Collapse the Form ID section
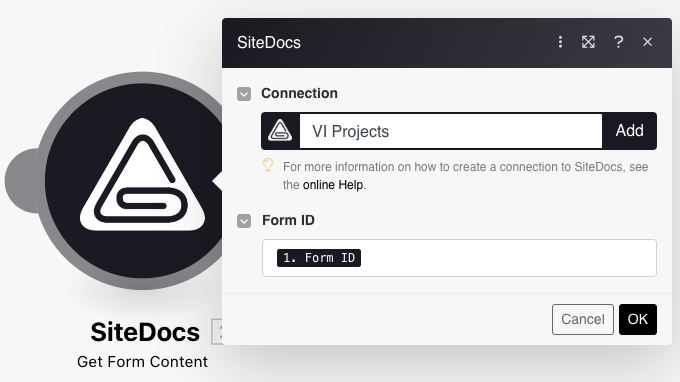The height and width of the screenshot is (382, 680). point(244,221)
